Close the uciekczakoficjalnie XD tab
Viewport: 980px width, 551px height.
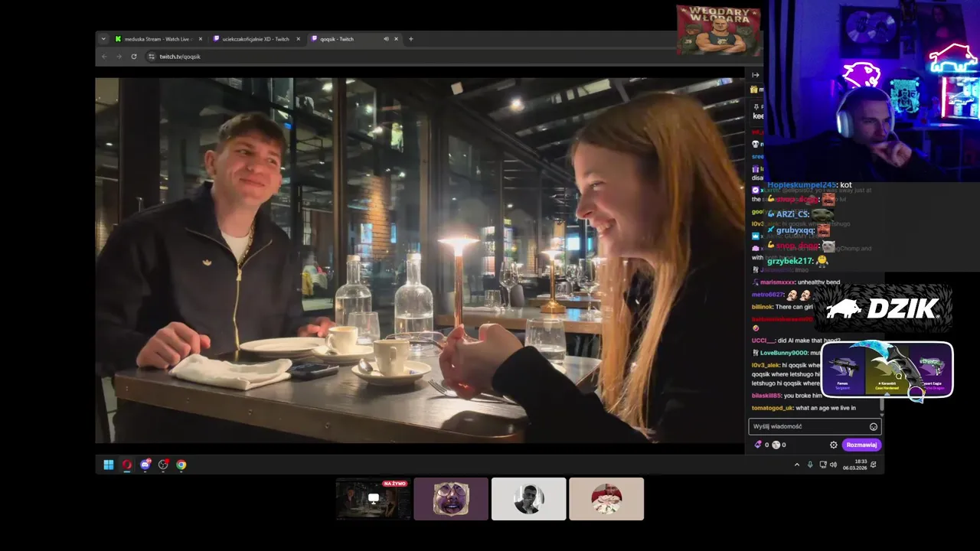coord(299,39)
